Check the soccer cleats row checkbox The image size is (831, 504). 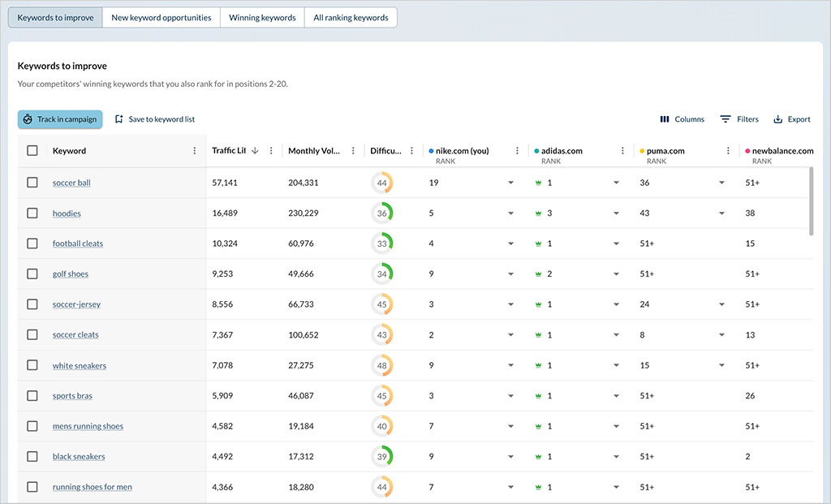pos(32,334)
